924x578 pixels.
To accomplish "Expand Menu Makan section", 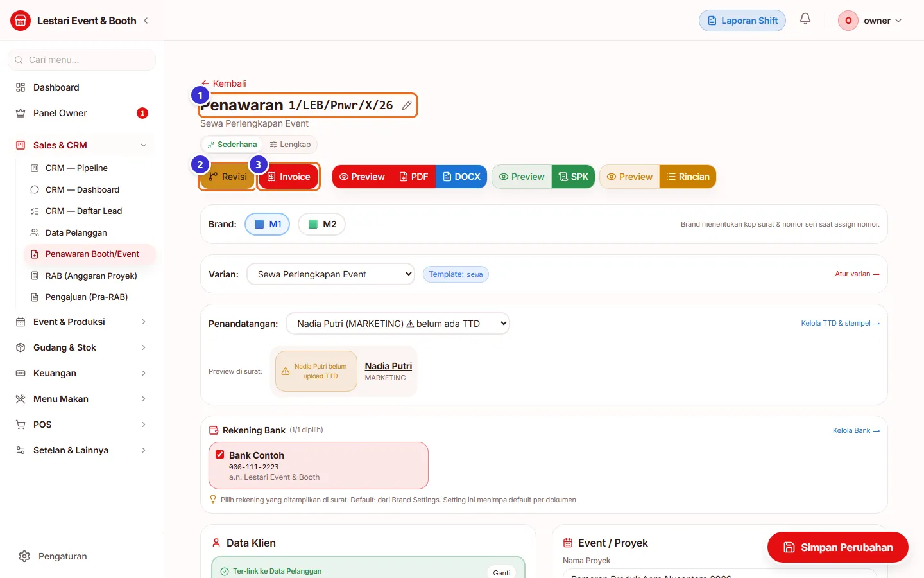I will (82, 399).
